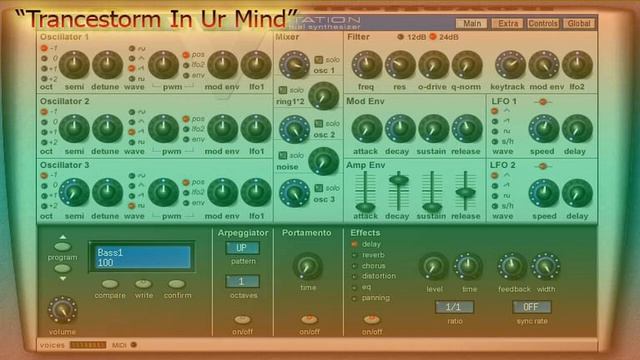640x360 pixels.
Task: Click the Mixer osc 2 level knob
Action: click(x=294, y=129)
